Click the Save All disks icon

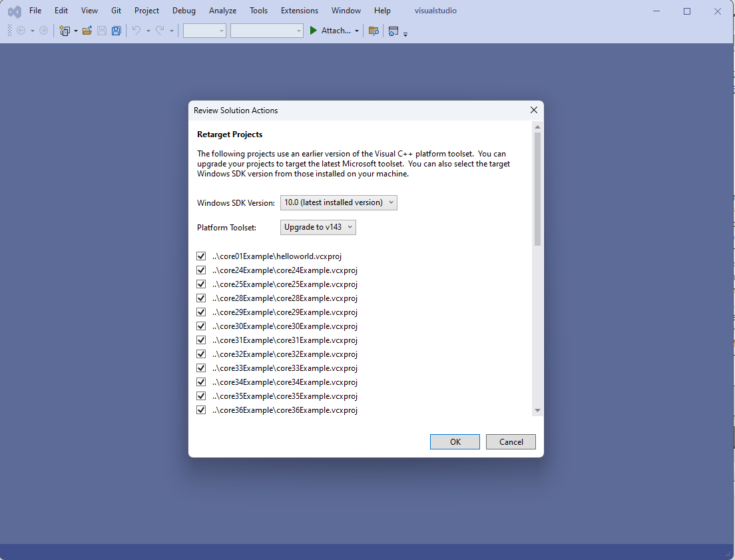tap(117, 31)
